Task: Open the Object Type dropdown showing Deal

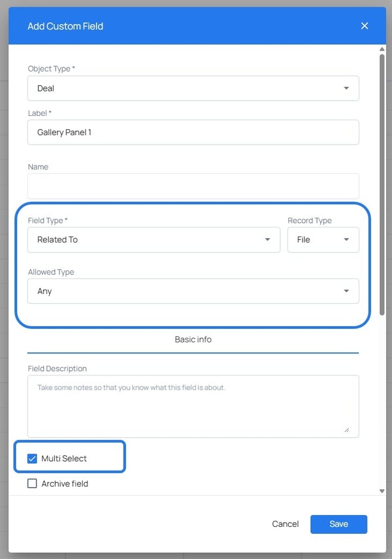Action: (x=193, y=88)
